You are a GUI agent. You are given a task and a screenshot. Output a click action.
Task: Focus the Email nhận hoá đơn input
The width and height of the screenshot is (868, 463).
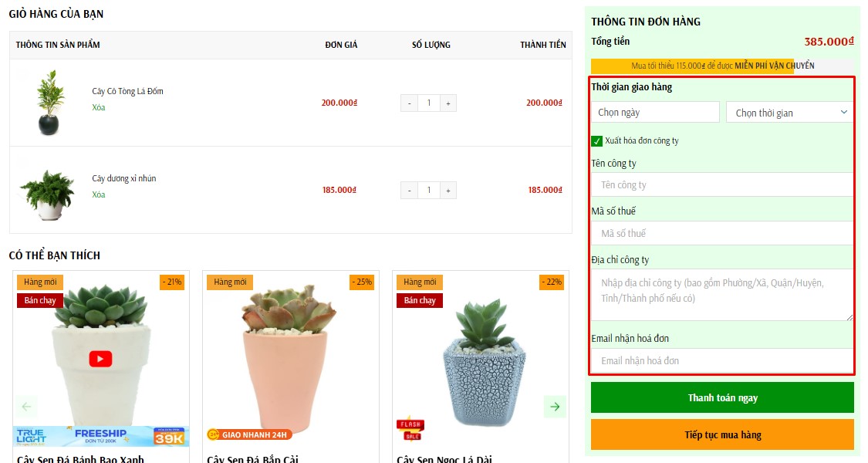(722, 360)
